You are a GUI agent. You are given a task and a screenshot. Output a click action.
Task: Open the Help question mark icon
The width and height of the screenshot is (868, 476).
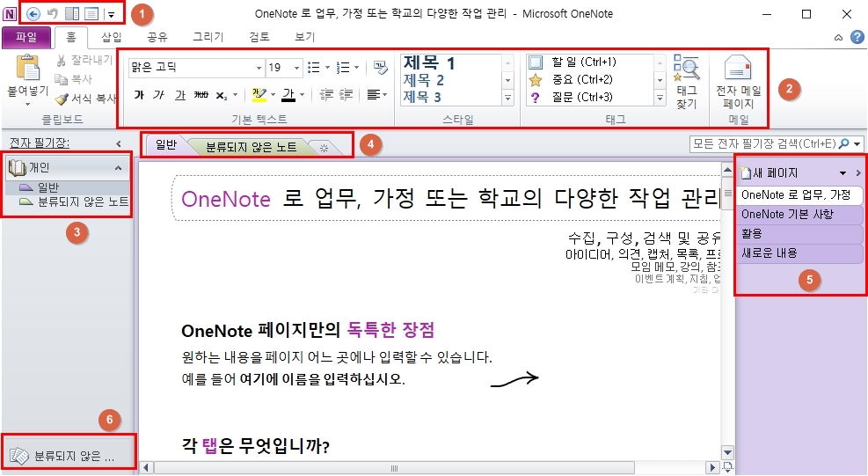point(857,37)
